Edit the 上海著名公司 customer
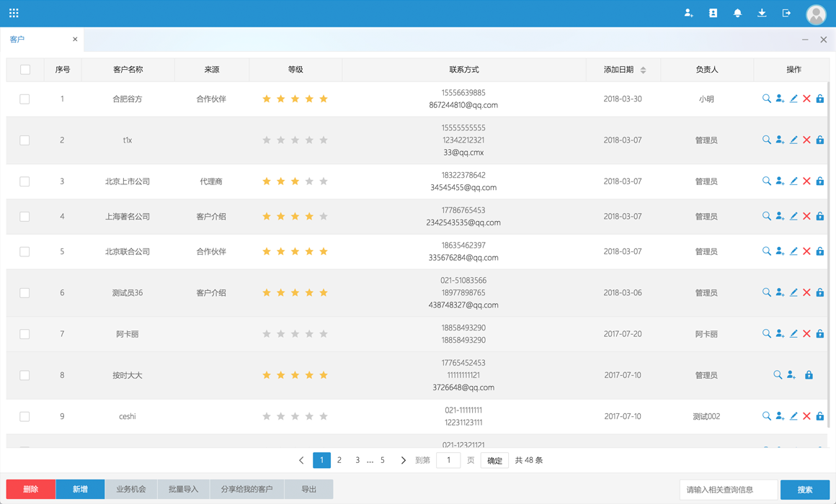This screenshot has width=836, height=504. (x=793, y=216)
